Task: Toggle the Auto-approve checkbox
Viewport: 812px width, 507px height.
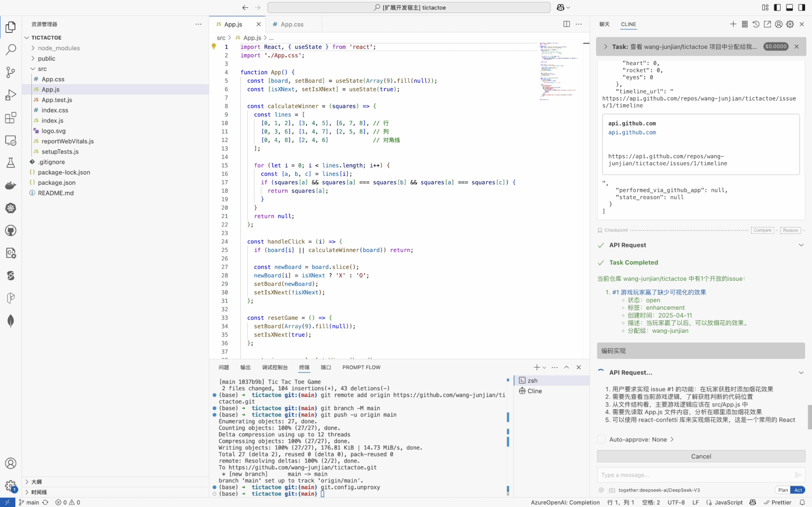Action: pos(601,439)
